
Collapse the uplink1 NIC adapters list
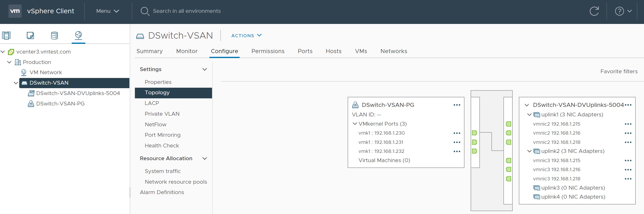click(529, 114)
